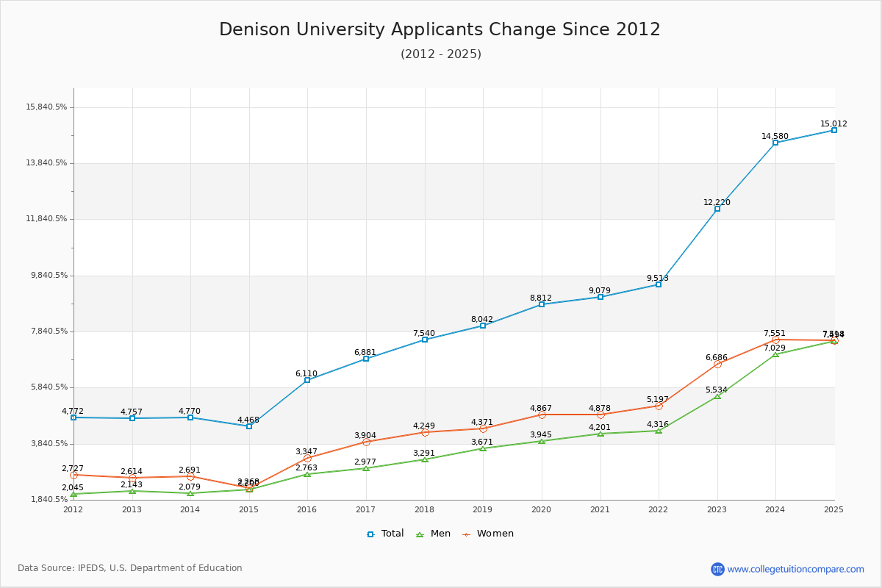Click the chart title text
The image size is (882, 588).
tap(441, 30)
